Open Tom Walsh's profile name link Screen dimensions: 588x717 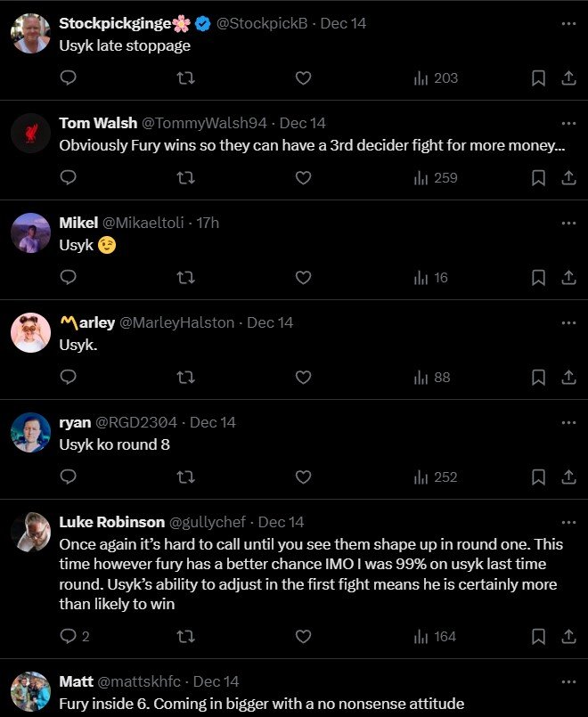(98, 123)
